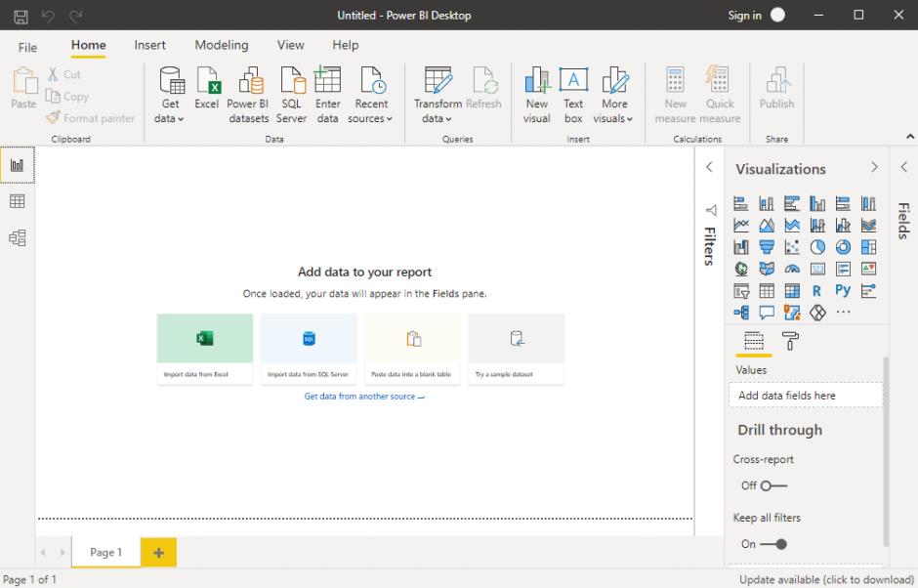Viewport: 918px width, 588px height.
Task: Open the More visuals dropdown
Action: 613,95
